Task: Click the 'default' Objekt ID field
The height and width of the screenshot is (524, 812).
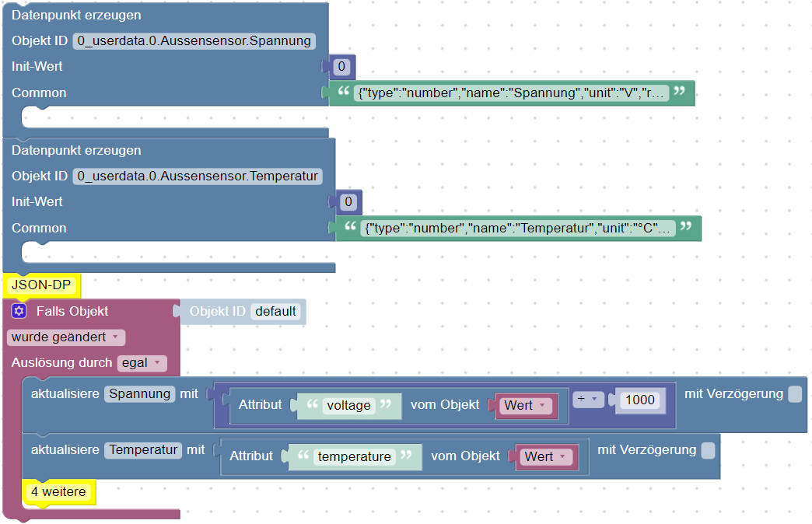Action: [x=275, y=311]
